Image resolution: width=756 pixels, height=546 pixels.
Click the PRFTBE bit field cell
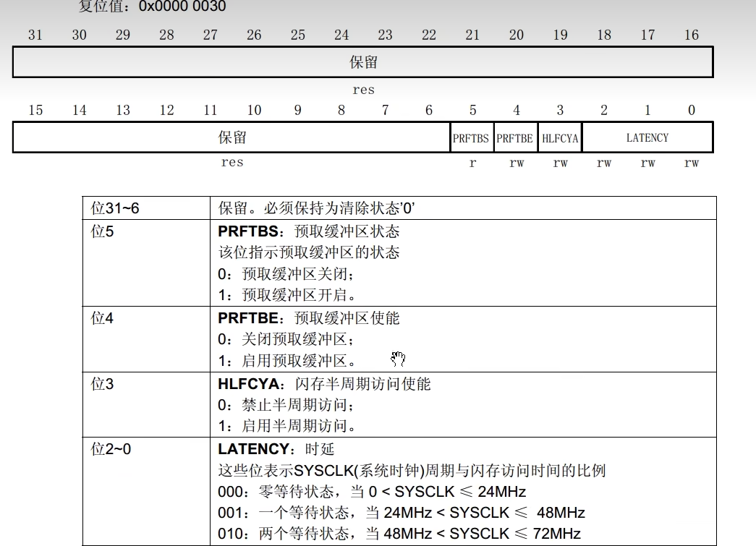tap(515, 138)
